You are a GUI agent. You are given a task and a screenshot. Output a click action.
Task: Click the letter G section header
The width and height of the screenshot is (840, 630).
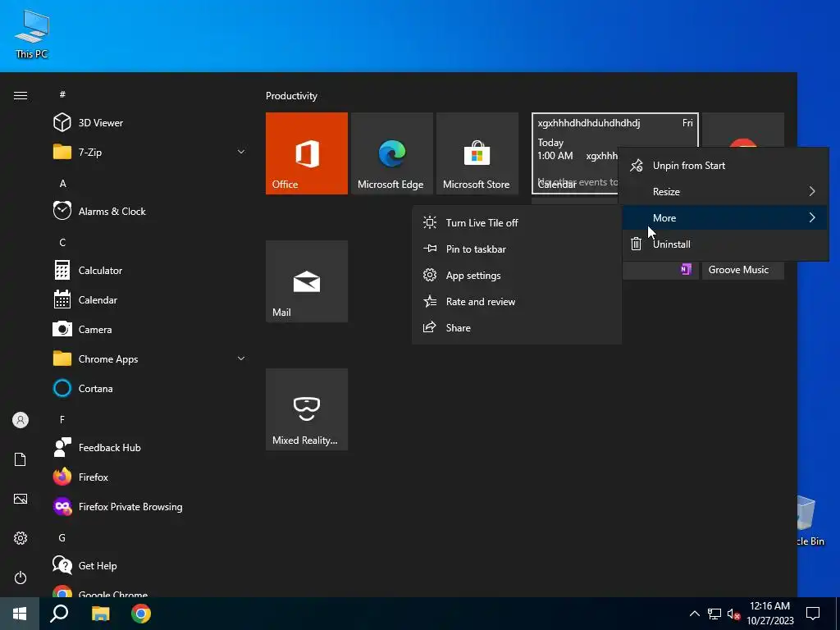(x=62, y=537)
